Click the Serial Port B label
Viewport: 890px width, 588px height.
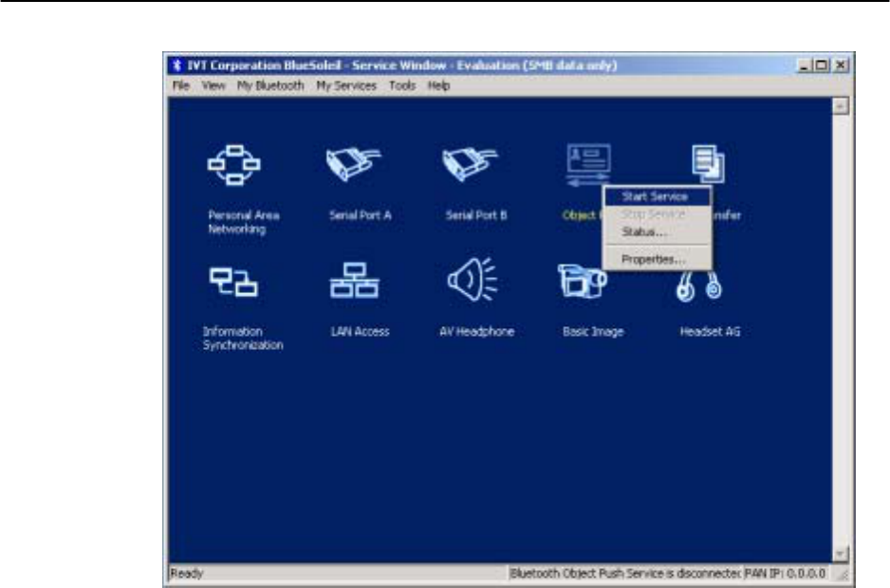(476, 215)
